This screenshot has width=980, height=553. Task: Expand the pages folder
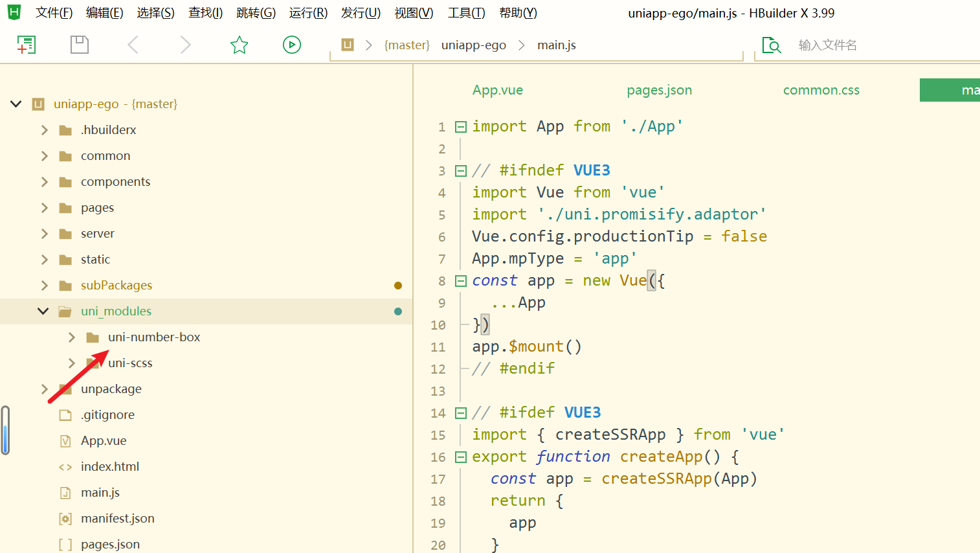pyautogui.click(x=44, y=208)
